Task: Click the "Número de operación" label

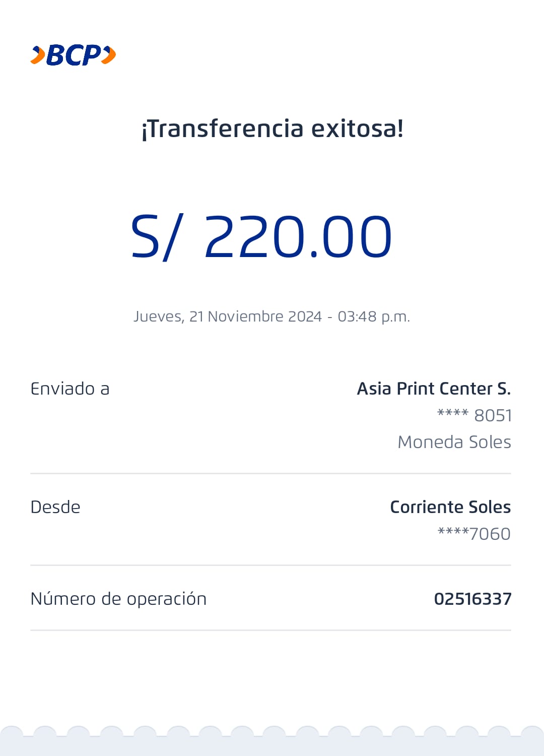Action: tap(118, 599)
